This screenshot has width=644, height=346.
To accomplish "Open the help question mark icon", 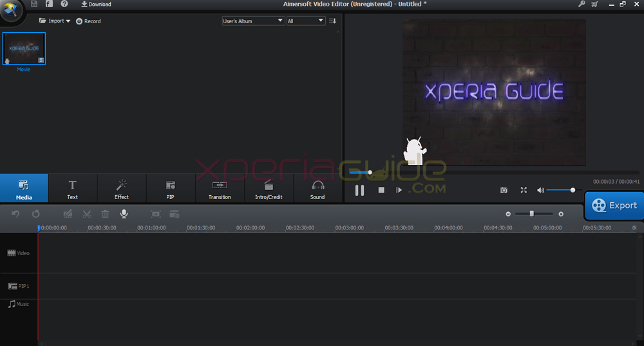I will [64, 4].
